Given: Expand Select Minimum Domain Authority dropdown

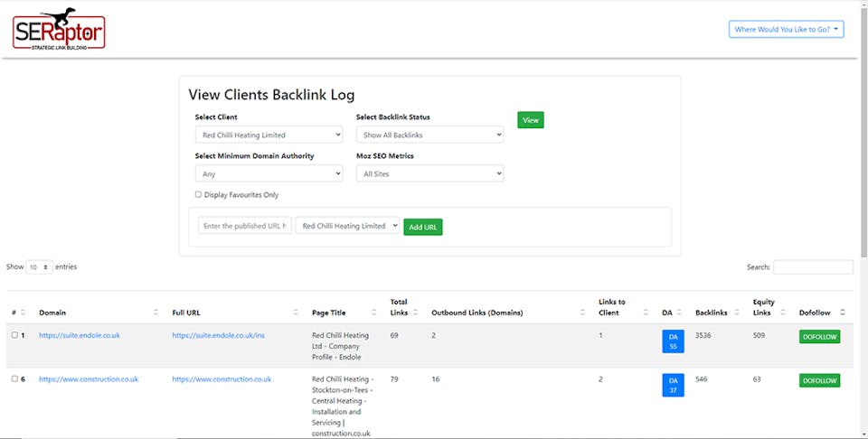Looking at the screenshot, I should [x=269, y=173].
